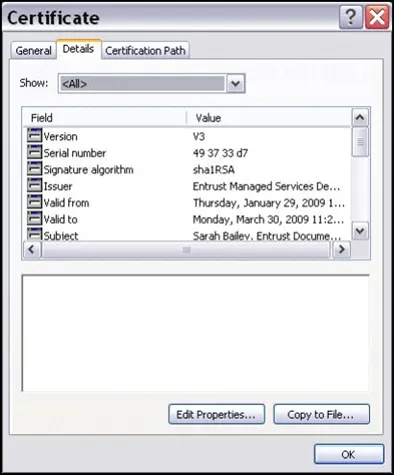Click inside the empty detail text box
The image size is (394, 475).
click(196, 333)
